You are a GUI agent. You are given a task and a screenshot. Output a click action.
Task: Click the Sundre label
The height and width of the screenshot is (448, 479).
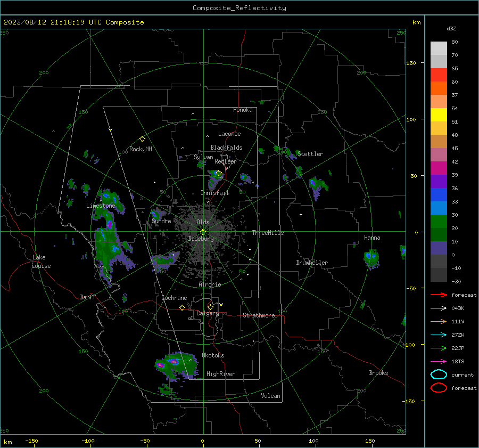[161, 221]
